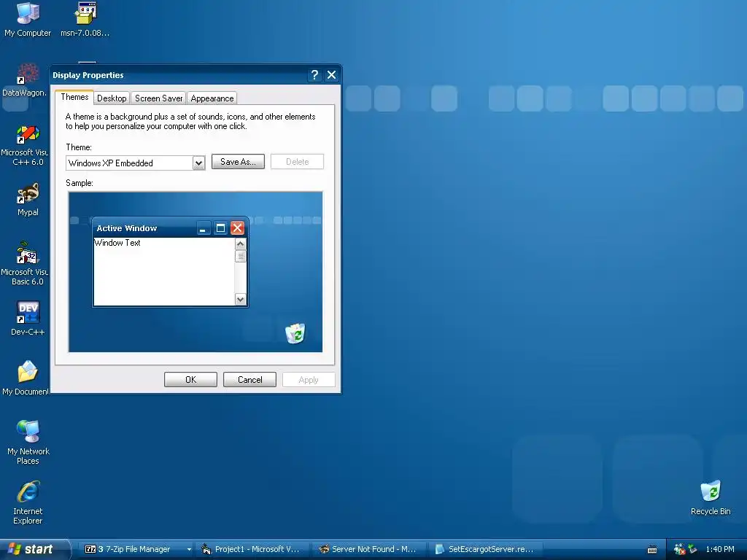This screenshot has width=747, height=560.
Task: Launch Mypal browser desktop shortcut
Action: pos(28,200)
